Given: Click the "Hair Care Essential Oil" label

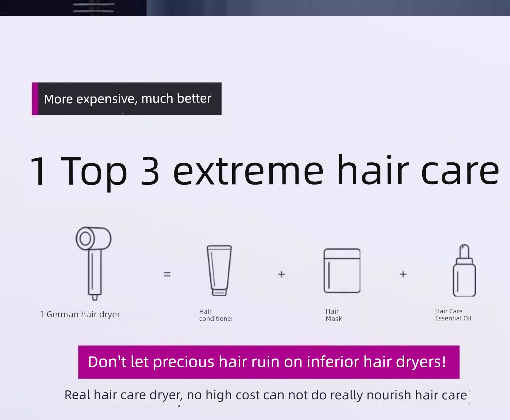Looking at the screenshot, I should coord(453,315).
